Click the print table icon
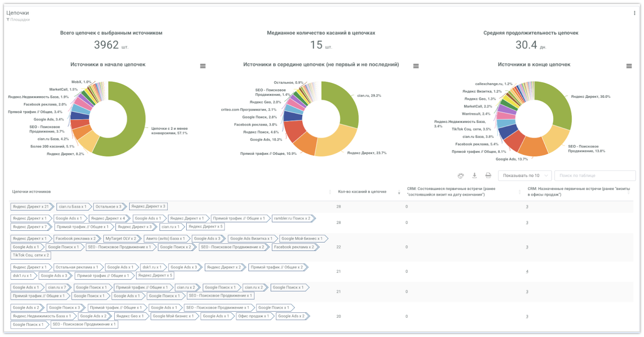The width and height of the screenshot is (644, 337). click(488, 175)
